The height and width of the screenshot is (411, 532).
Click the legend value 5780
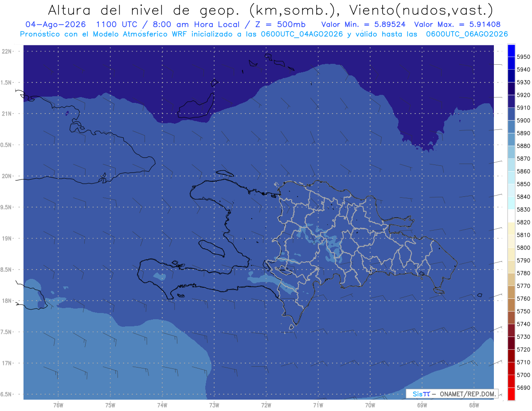pyautogui.click(x=524, y=273)
